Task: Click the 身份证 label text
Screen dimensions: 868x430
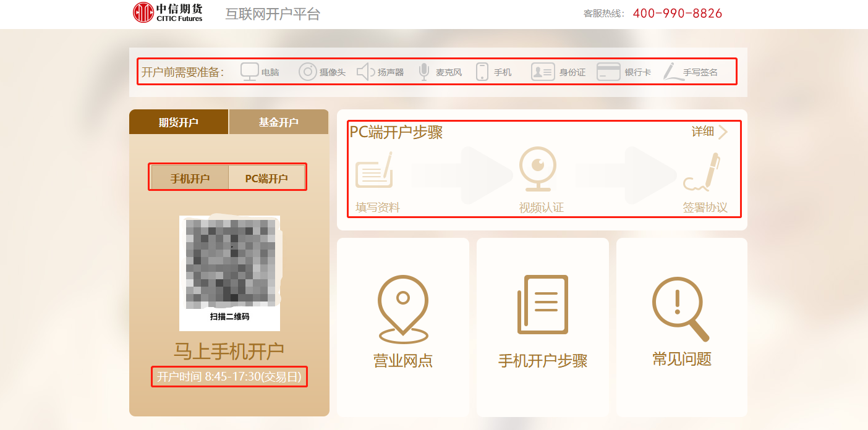Action: click(572, 72)
